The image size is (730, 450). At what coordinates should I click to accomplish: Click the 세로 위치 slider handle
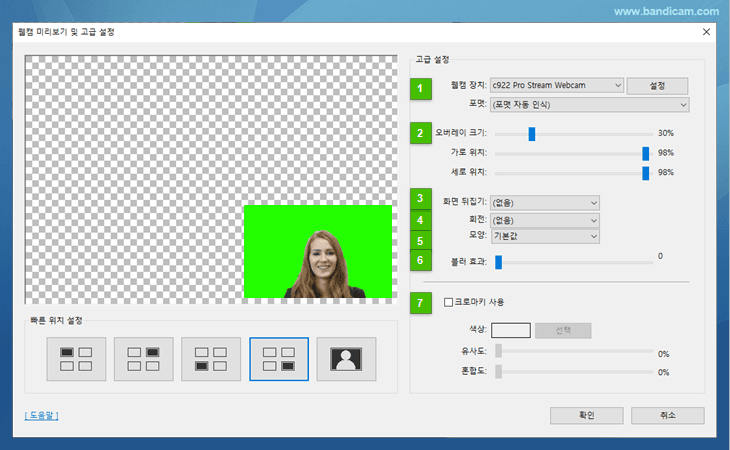[646, 173]
